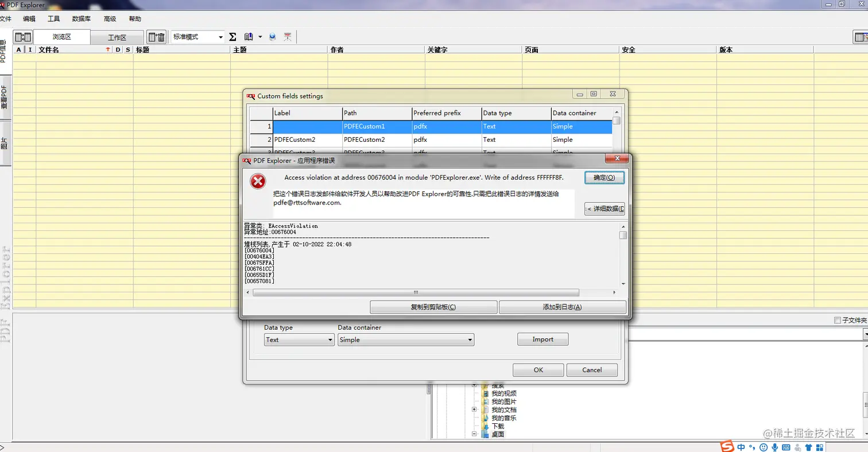Open the 图片 side tab
Viewport: 868px width, 452px height.
tap(5, 143)
